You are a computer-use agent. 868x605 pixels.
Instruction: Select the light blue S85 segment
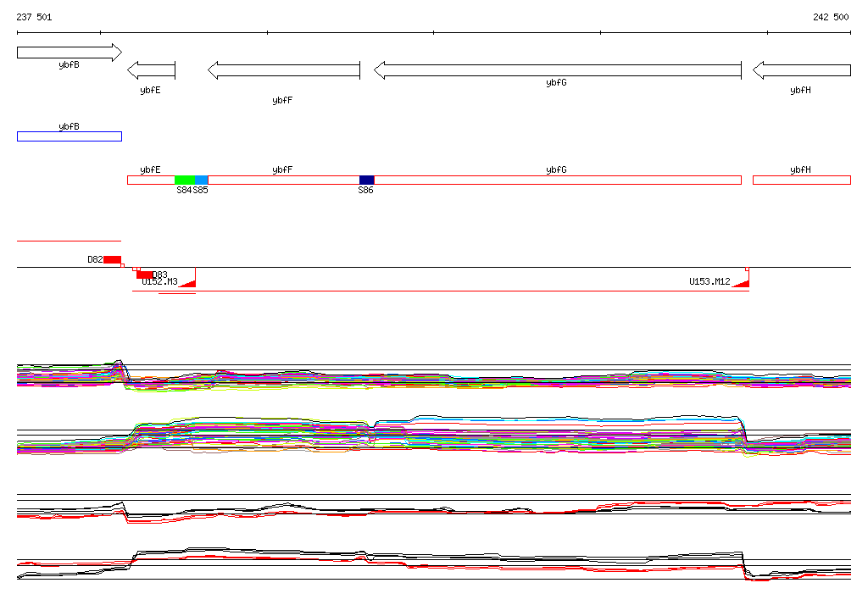pos(202,180)
